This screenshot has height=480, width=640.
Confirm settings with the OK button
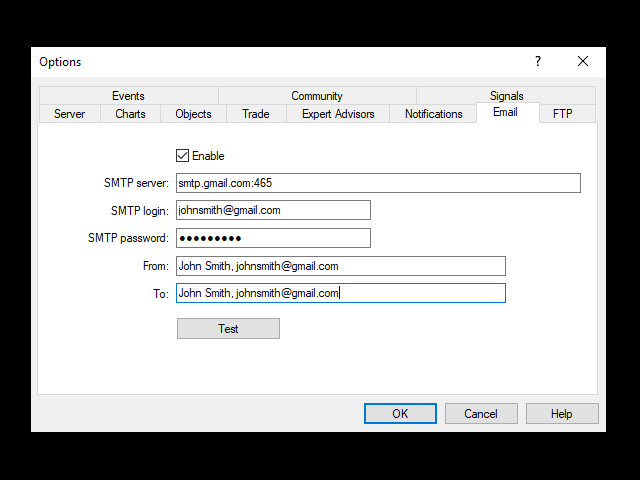tap(400, 414)
